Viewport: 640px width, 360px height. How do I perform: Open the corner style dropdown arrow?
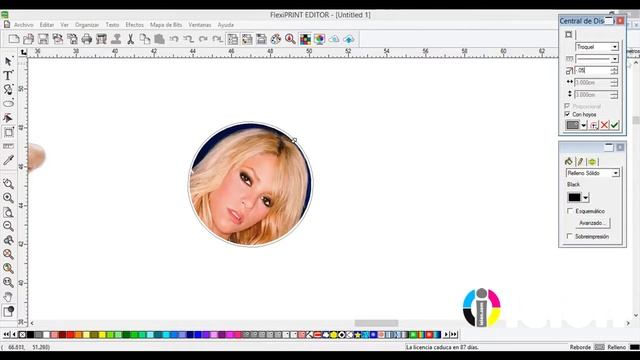pos(584,125)
